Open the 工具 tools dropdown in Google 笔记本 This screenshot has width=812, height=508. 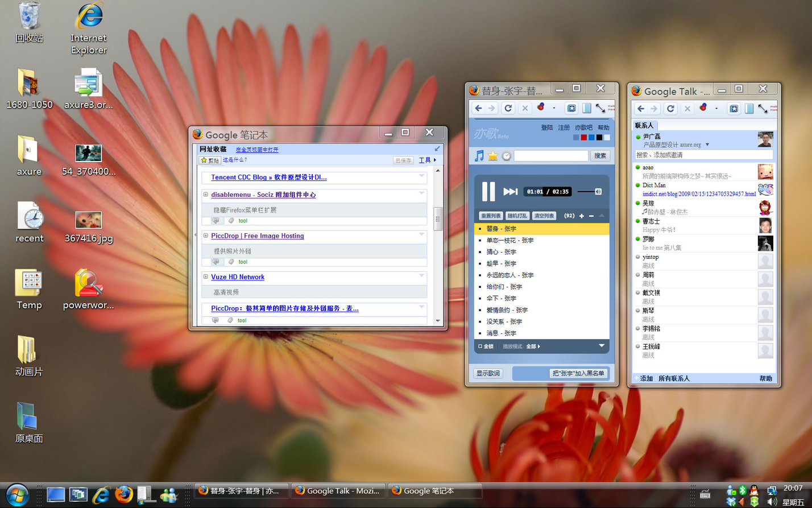[x=428, y=160]
